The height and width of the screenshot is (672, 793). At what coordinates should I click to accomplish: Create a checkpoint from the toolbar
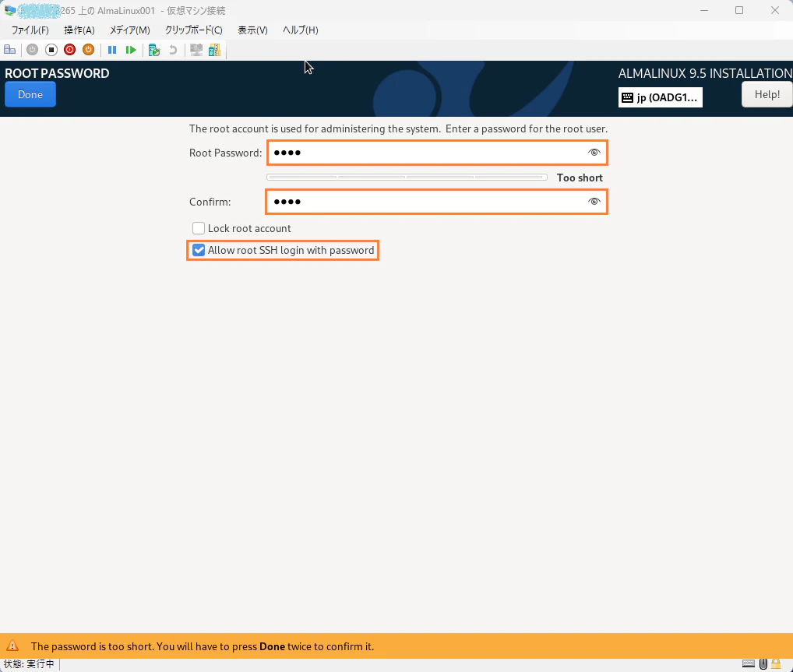[154, 50]
